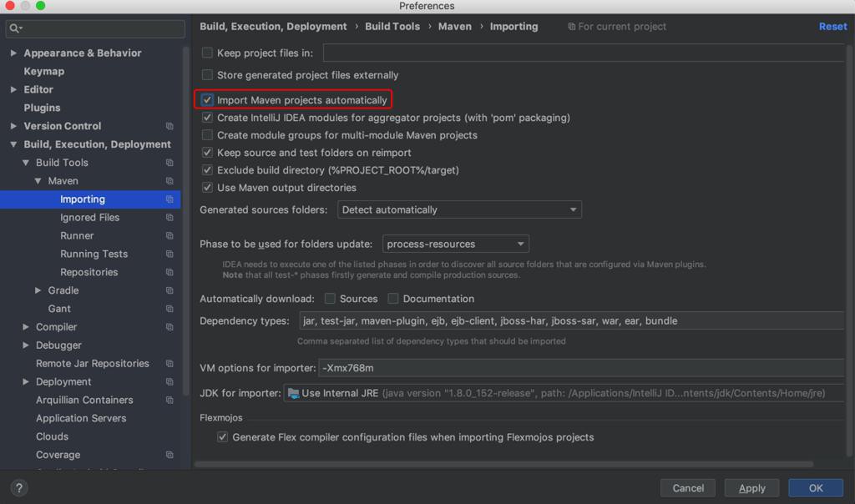Click the Cancel button
Image resolution: width=855 pixels, height=504 pixels.
click(688, 488)
